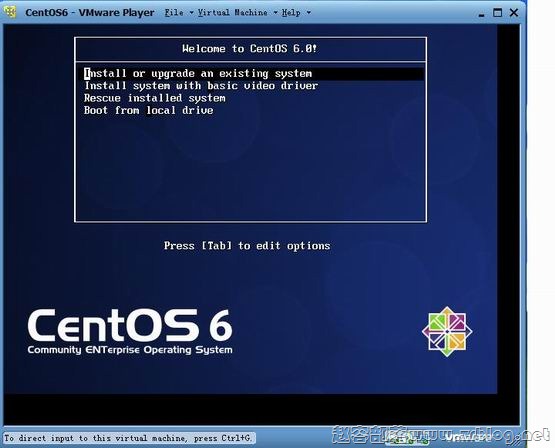
Task: Pick the 'Boot from local drive' entry
Action: 149,110
